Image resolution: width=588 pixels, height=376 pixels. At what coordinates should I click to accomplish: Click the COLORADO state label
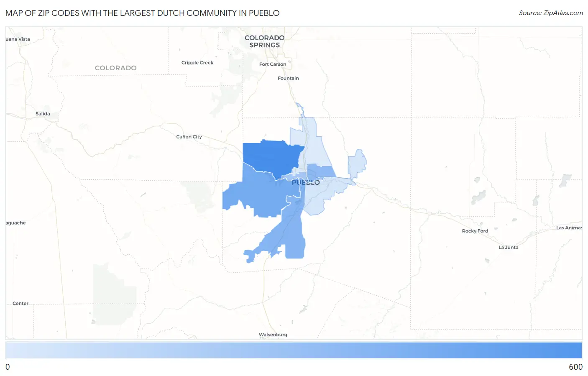point(116,68)
